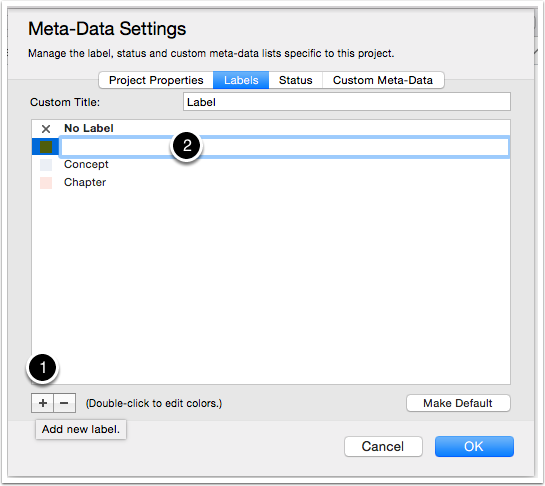Confirm settings with the OK button

[x=474, y=446]
